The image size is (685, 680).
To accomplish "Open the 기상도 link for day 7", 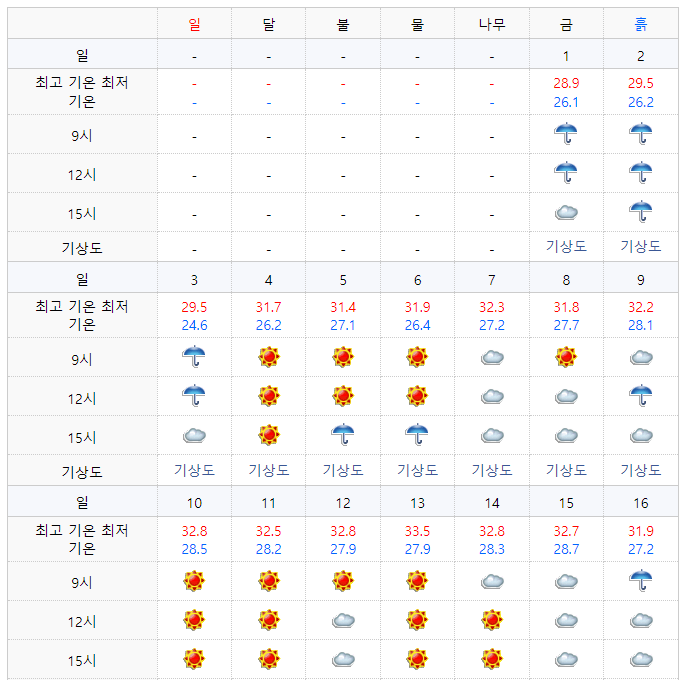I will click(492, 470).
